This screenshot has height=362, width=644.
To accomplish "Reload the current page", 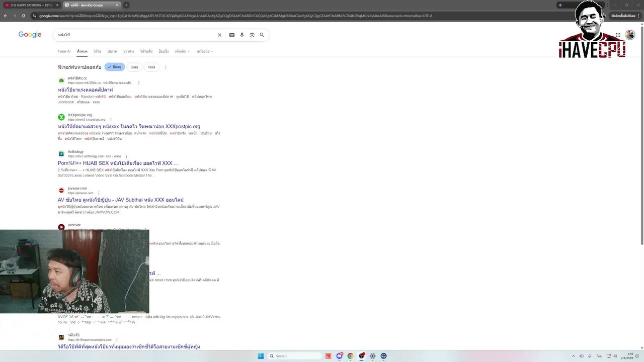I will 23,16.
